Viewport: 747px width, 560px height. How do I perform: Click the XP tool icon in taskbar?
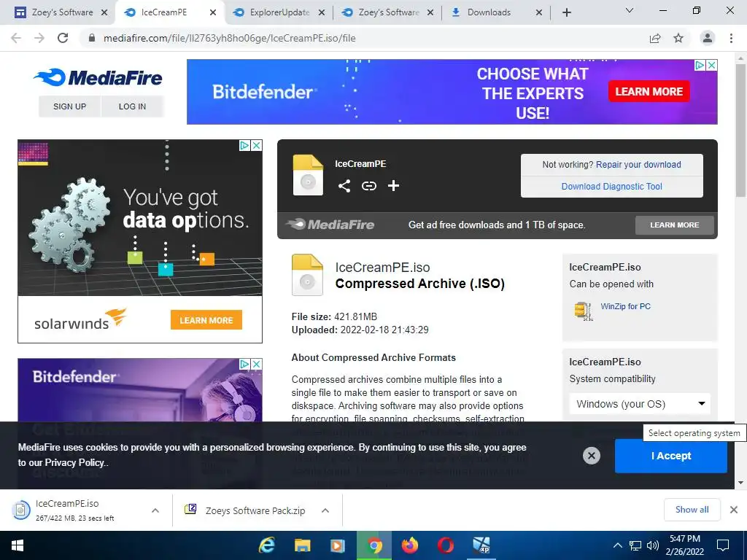pos(481,545)
